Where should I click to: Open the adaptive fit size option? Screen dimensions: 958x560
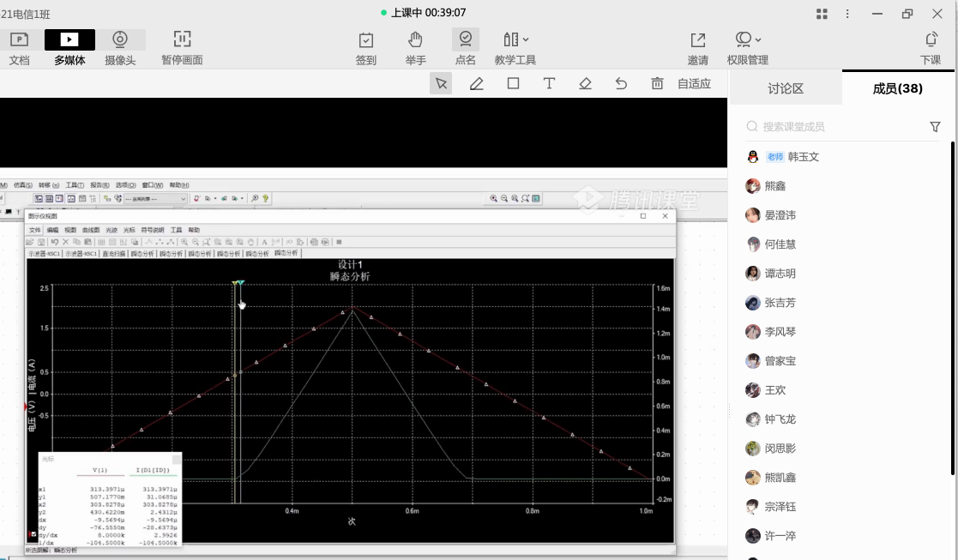coord(694,83)
